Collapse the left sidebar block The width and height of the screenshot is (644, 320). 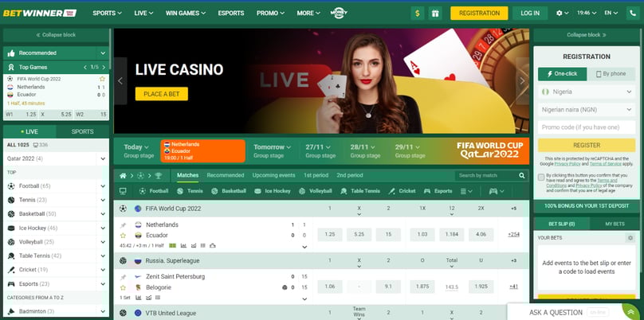pyautogui.click(x=56, y=35)
